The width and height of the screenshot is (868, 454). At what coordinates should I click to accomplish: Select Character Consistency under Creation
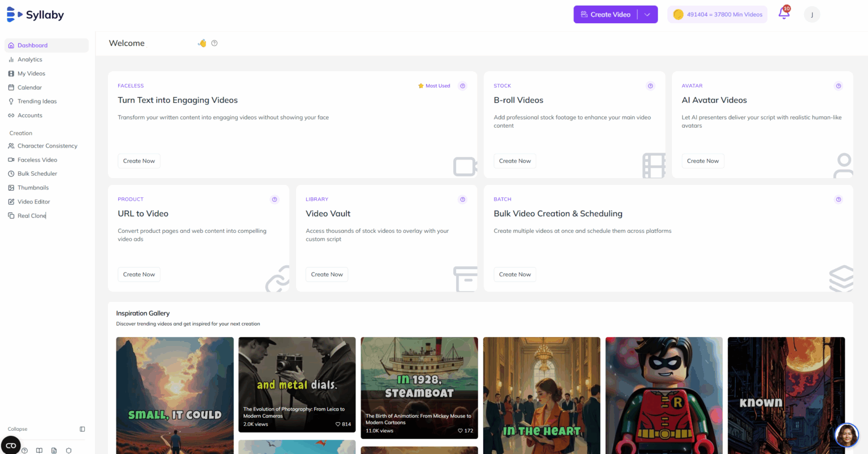click(47, 145)
